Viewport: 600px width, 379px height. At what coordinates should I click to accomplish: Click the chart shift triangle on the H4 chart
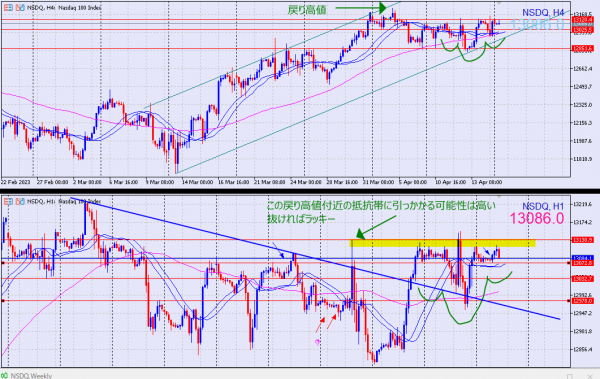click(498, 3)
